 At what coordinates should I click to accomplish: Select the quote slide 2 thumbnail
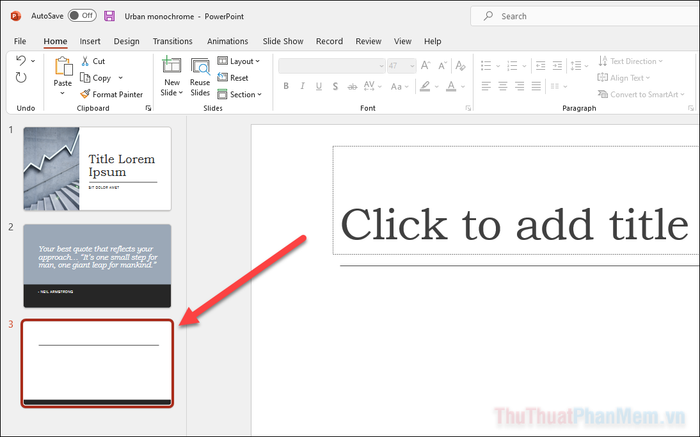[x=97, y=265]
